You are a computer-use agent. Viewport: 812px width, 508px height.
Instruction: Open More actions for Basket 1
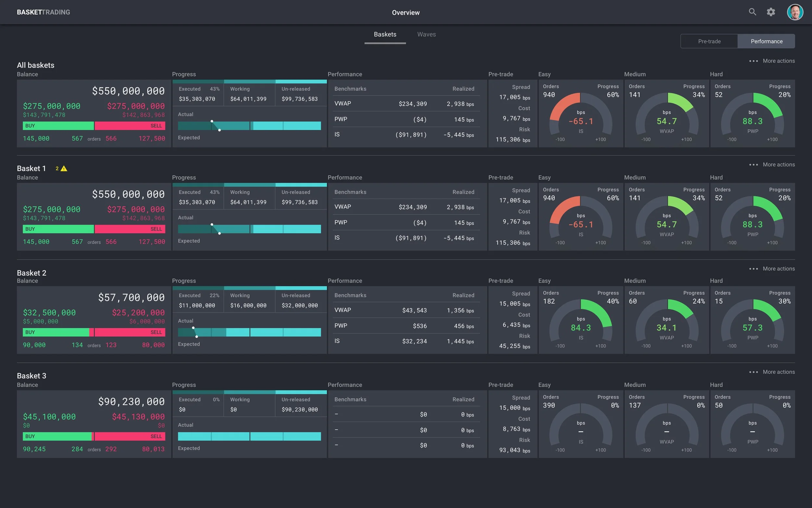point(779,165)
